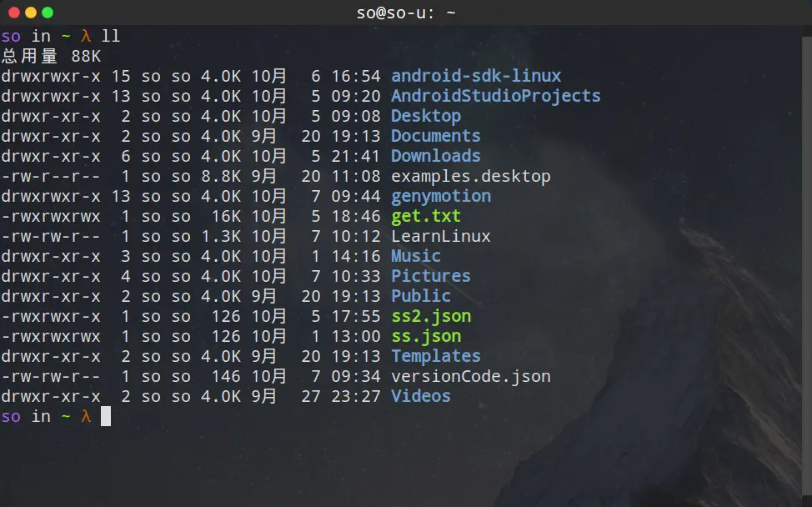Click the '14:16' timestamp of Music

tap(356, 256)
